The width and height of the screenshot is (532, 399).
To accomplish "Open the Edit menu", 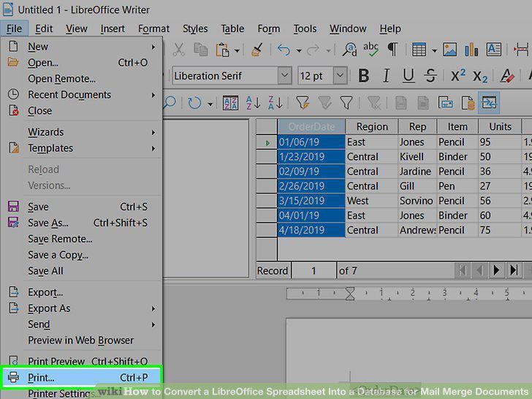I will tap(44, 28).
